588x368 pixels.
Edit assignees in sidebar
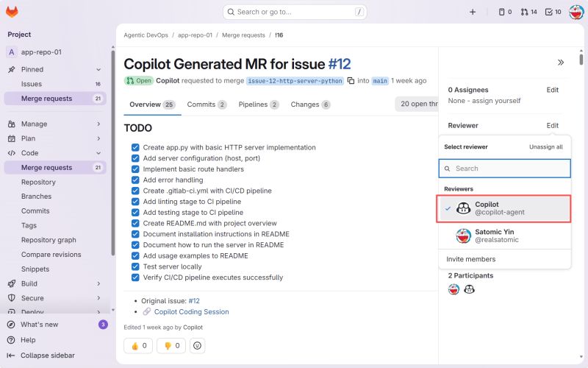pyautogui.click(x=553, y=90)
